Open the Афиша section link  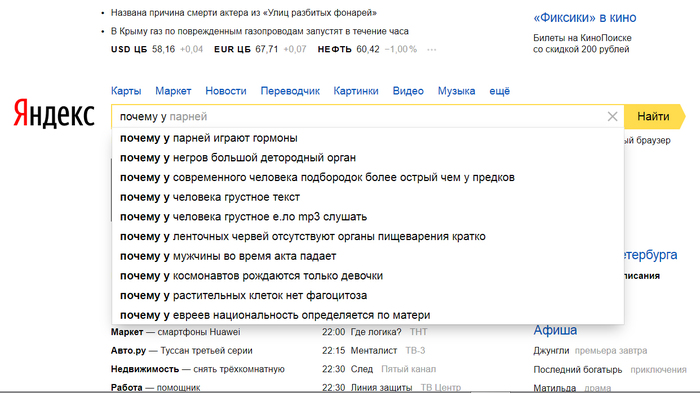tap(555, 330)
